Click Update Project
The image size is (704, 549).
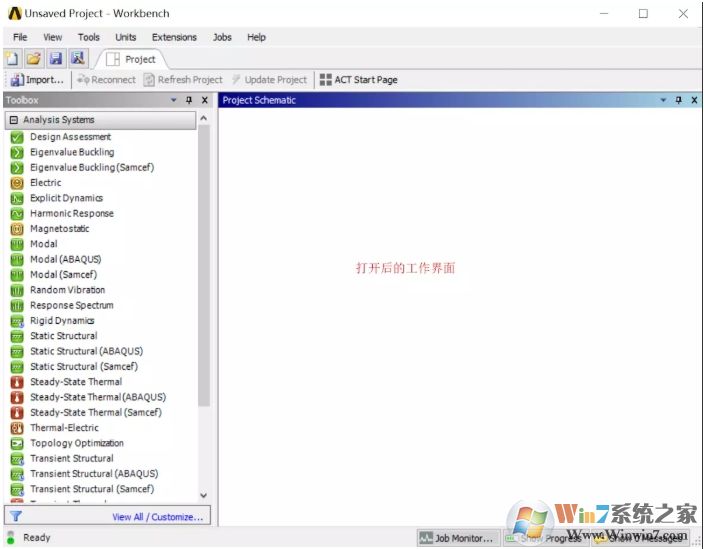(x=269, y=80)
